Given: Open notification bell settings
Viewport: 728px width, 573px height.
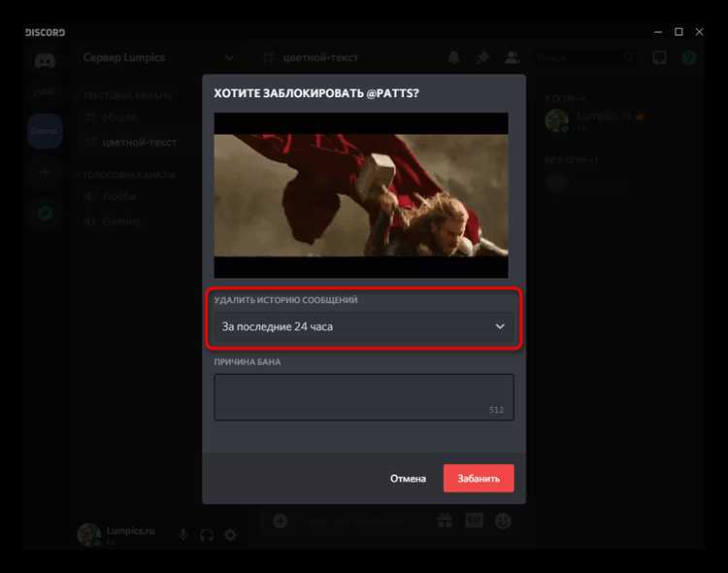Looking at the screenshot, I should [453, 57].
